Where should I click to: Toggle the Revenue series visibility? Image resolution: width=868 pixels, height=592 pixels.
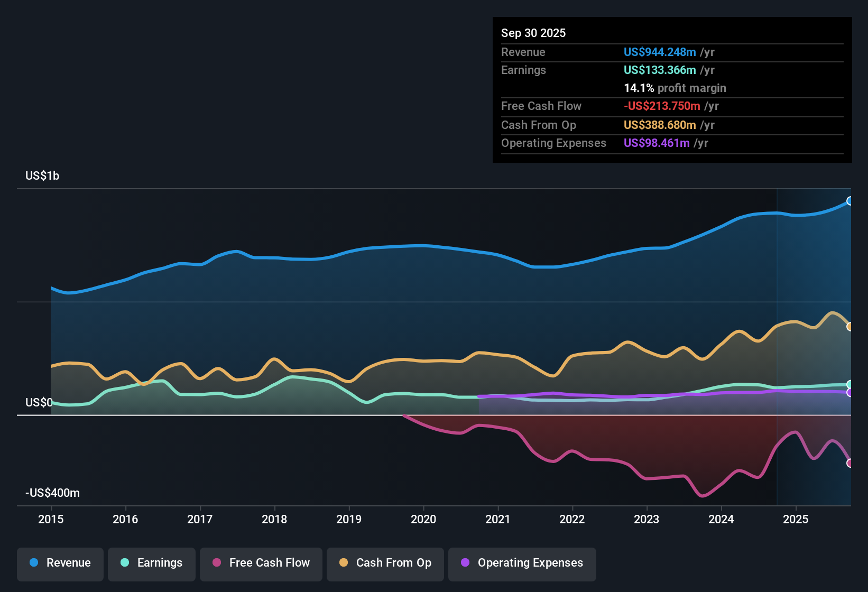(x=60, y=563)
